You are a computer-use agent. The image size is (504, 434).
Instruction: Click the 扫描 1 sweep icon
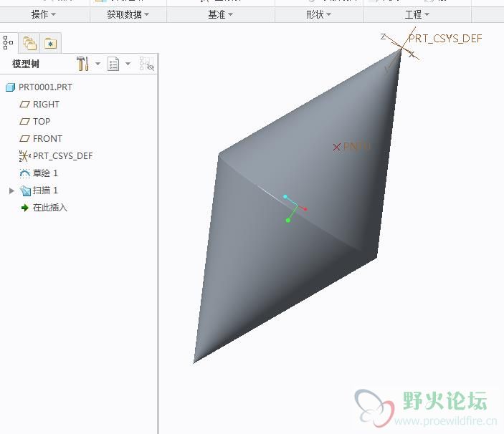[25, 191]
